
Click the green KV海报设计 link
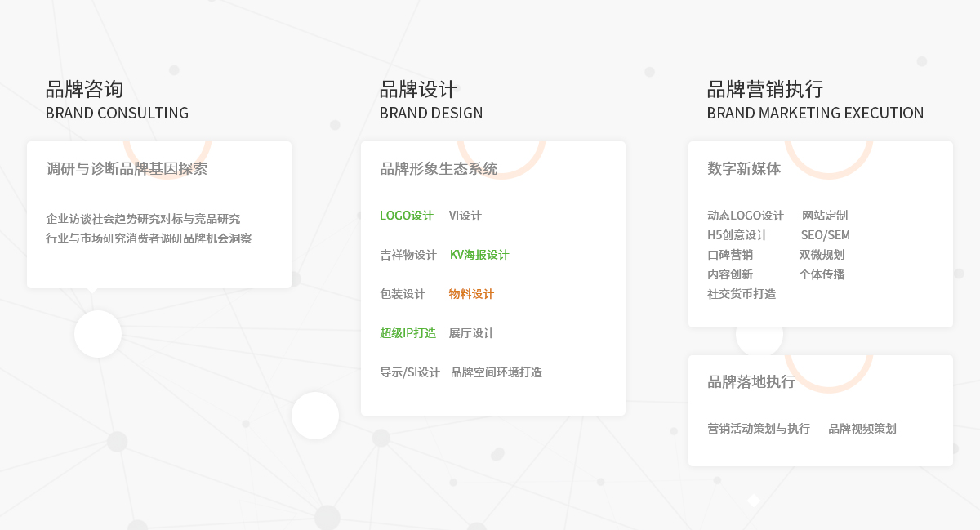click(x=479, y=255)
